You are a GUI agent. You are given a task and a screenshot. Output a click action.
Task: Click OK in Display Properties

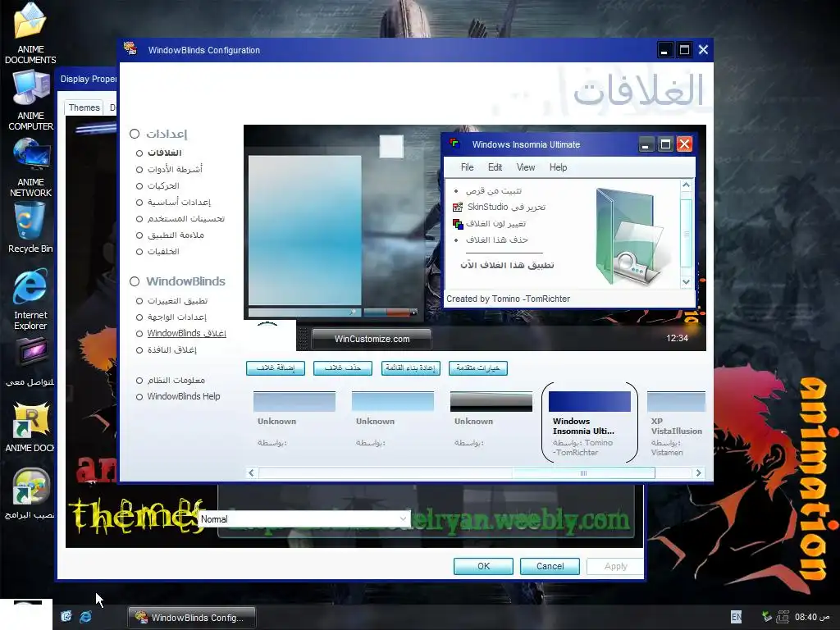click(x=483, y=566)
